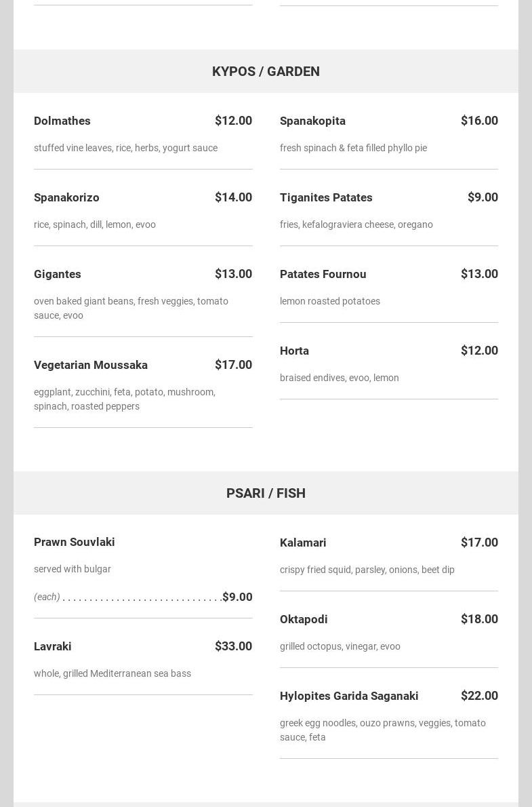
Task: Click the Gigantes menu item name
Action: tap(58, 274)
